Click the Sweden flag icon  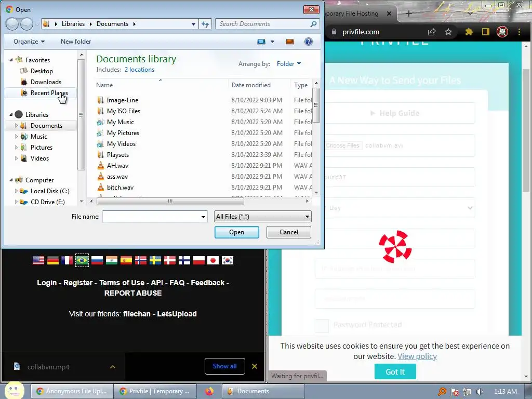155,260
